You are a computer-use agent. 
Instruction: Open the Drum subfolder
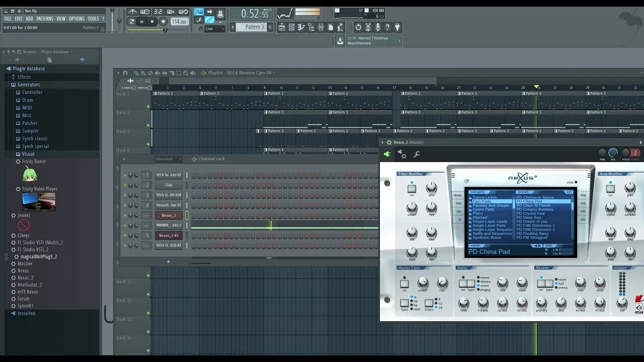coord(27,100)
